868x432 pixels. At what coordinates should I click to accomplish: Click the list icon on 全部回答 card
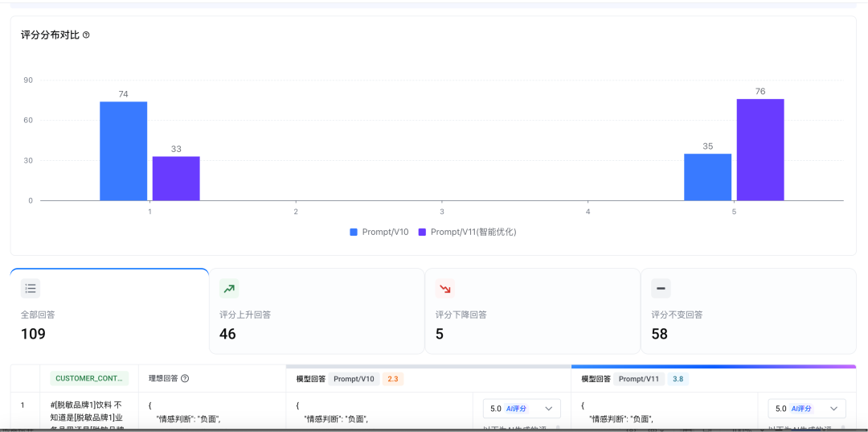pos(31,289)
